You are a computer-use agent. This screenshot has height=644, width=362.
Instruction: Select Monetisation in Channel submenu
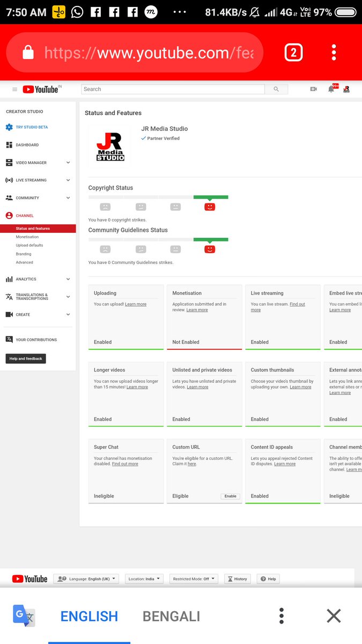click(27, 237)
